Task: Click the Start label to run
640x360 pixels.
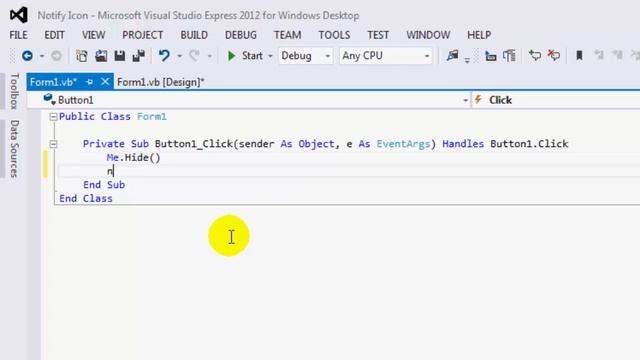Action: (x=252, y=56)
